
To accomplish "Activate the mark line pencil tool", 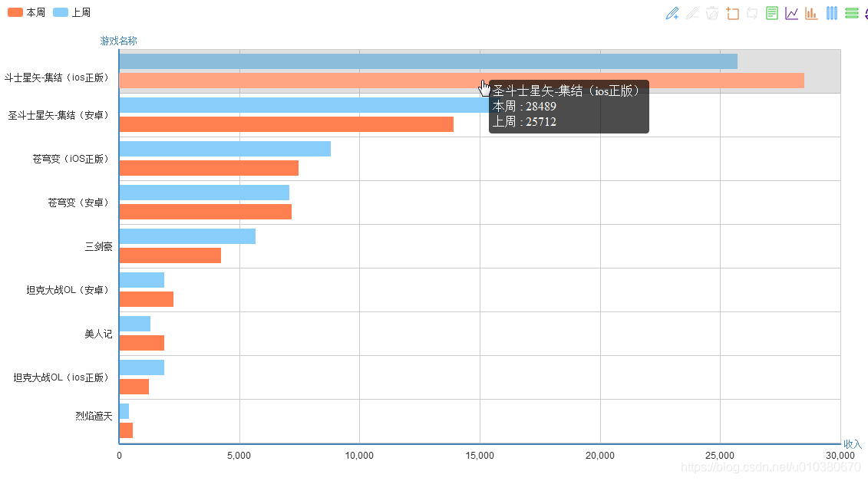I will pyautogui.click(x=672, y=13).
